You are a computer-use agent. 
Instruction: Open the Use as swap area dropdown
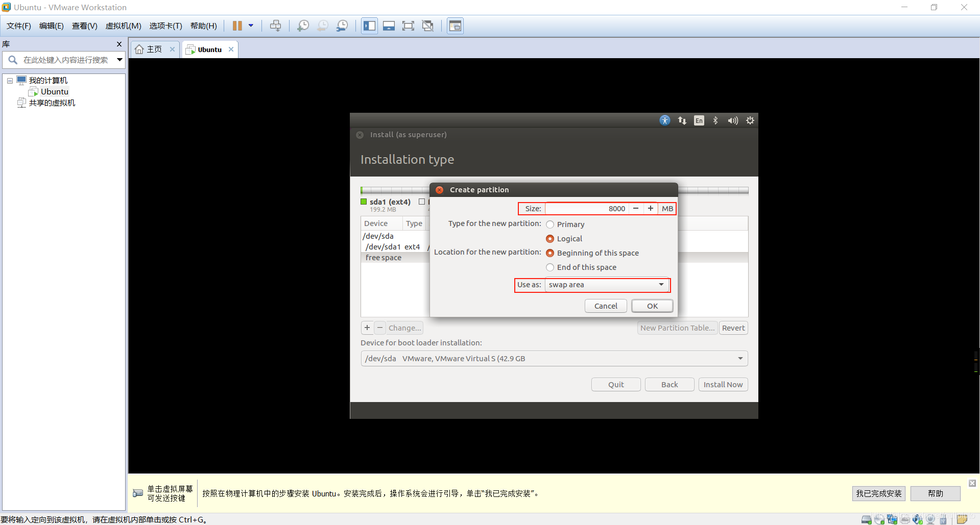pyautogui.click(x=607, y=285)
